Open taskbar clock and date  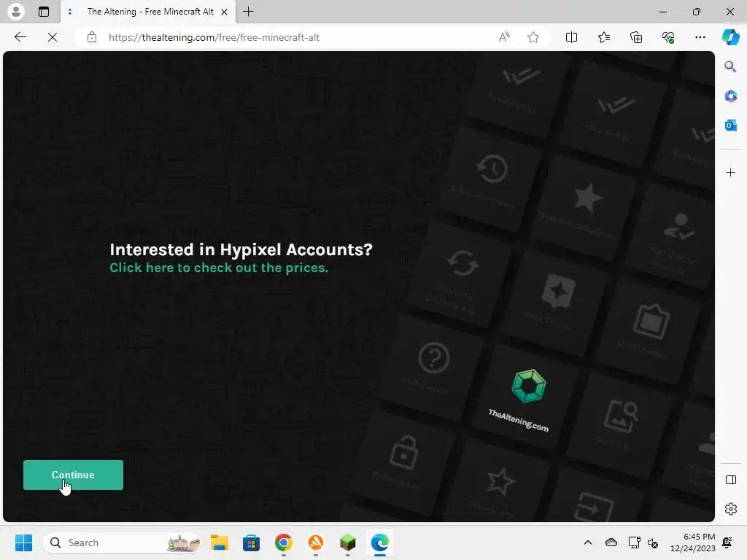pos(693,542)
